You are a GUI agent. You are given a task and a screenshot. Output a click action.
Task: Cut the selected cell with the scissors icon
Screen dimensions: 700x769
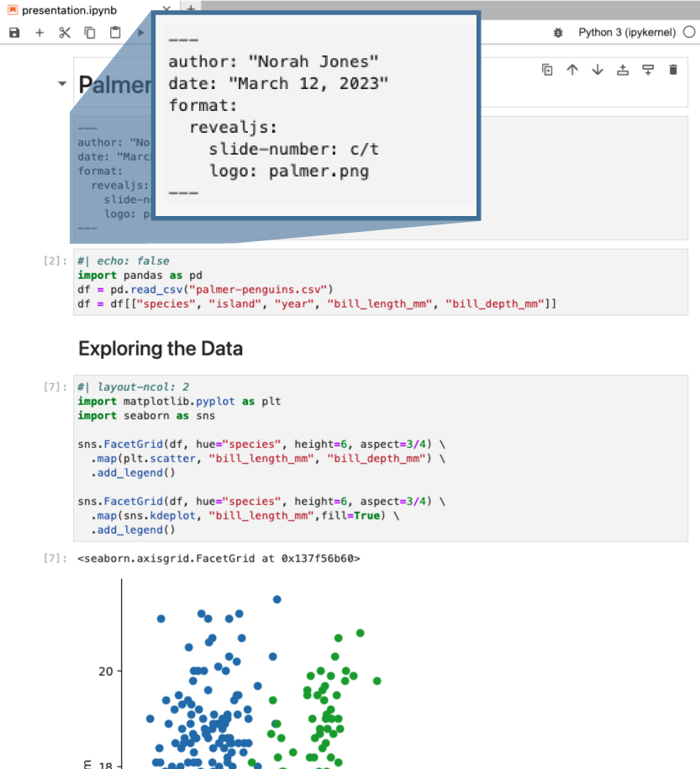tap(65, 33)
